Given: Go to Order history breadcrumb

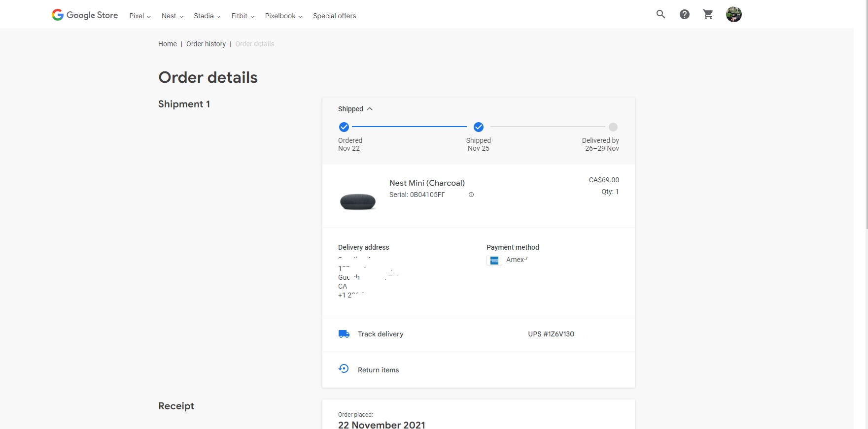Looking at the screenshot, I should (206, 44).
